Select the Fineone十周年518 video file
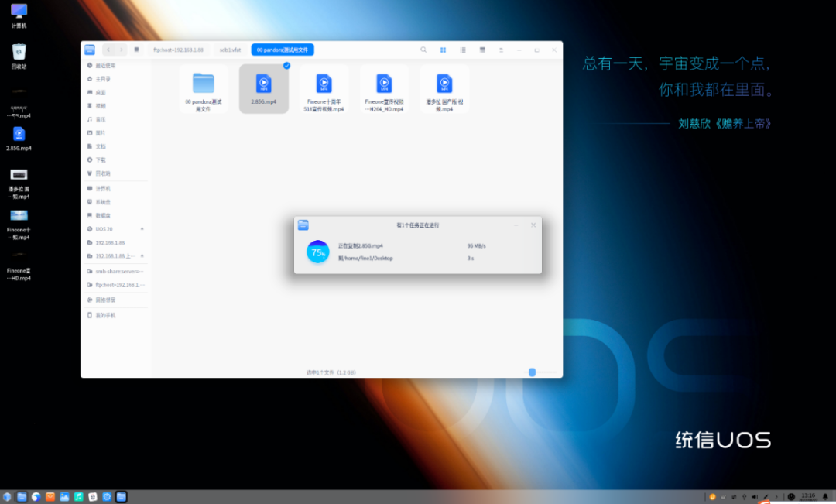The height and width of the screenshot is (504, 836). click(x=324, y=89)
